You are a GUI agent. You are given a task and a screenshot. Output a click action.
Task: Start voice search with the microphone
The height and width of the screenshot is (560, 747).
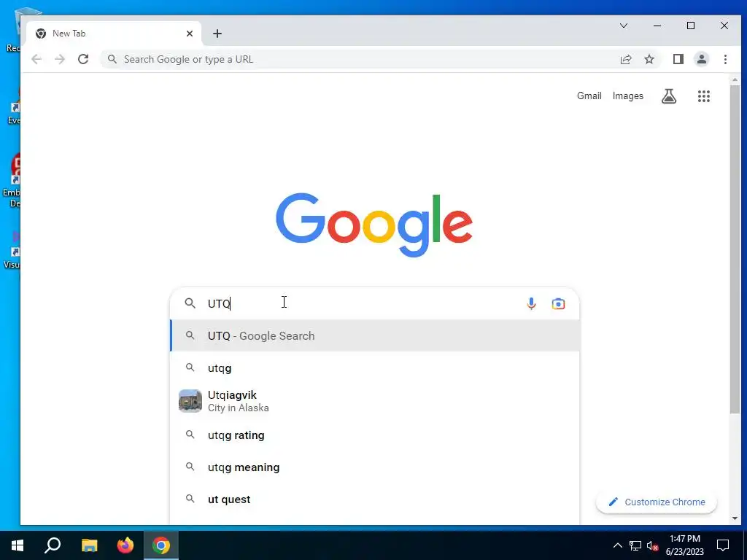click(x=531, y=303)
